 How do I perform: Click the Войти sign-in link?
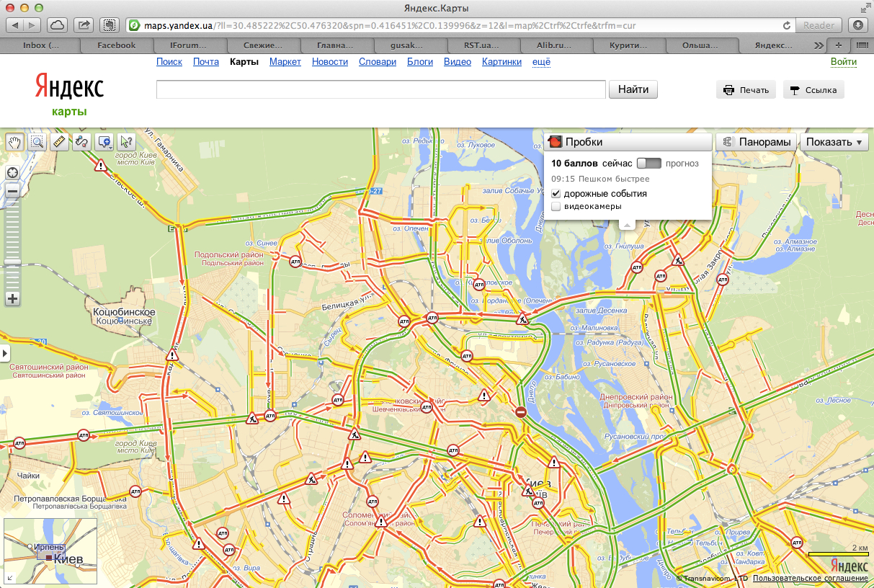coord(844,62)
